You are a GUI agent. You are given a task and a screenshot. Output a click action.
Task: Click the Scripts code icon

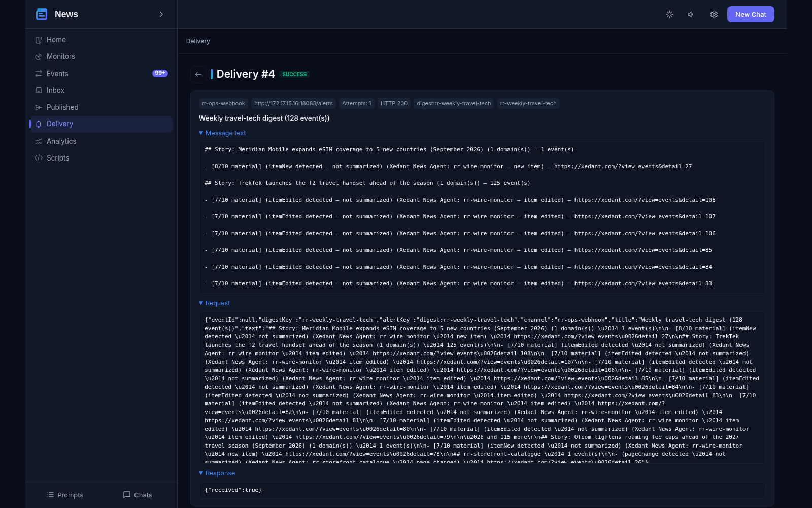point(39,158)
